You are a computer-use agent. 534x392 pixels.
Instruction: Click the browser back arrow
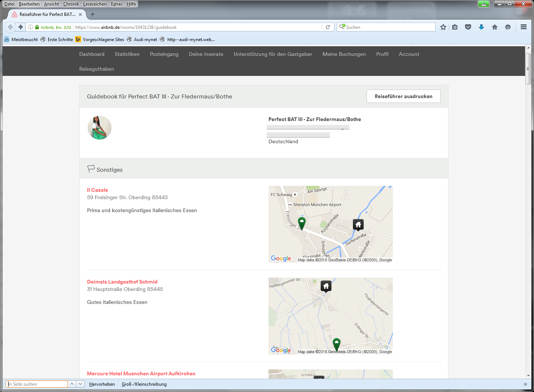[x=11, y=27]
